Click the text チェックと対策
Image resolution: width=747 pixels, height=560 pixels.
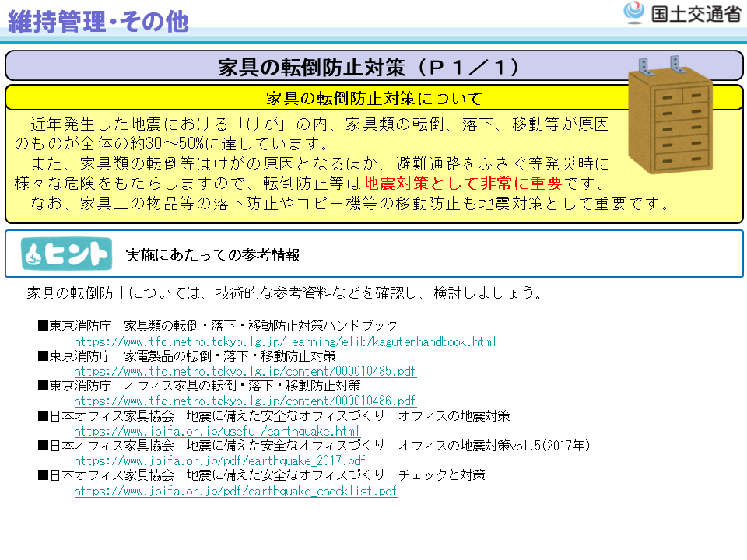pos(442,474)
